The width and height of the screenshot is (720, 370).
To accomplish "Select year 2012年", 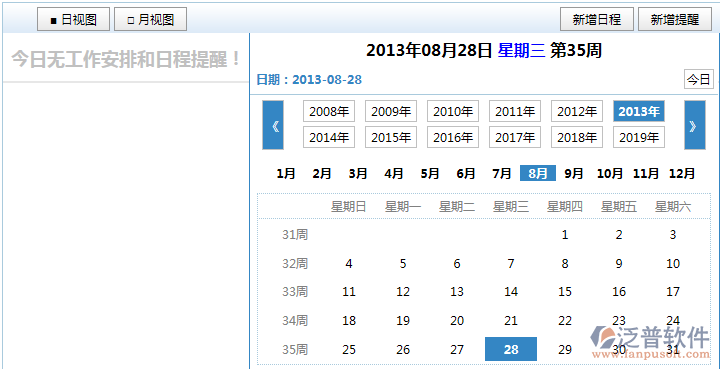I will (x=577, y=111).
